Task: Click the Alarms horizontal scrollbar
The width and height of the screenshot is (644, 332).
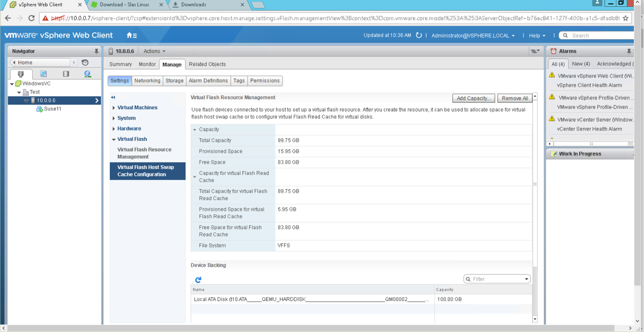Action: 590,143
